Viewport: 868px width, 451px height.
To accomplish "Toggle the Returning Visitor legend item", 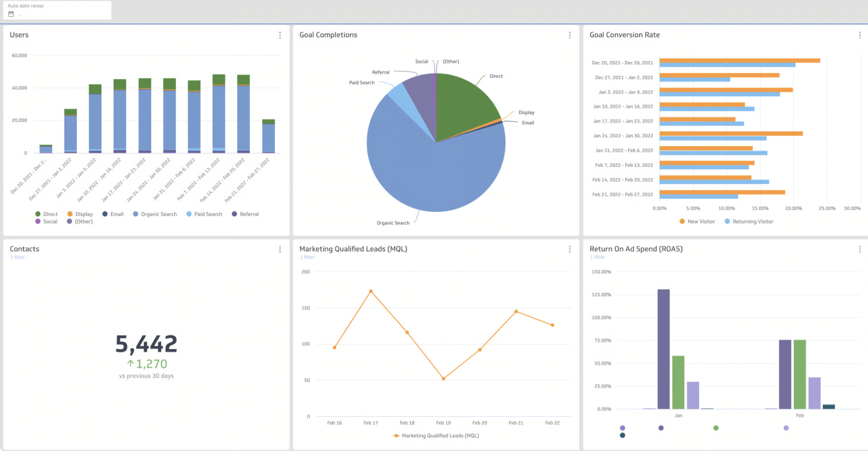I will click(x=749, y=222).
